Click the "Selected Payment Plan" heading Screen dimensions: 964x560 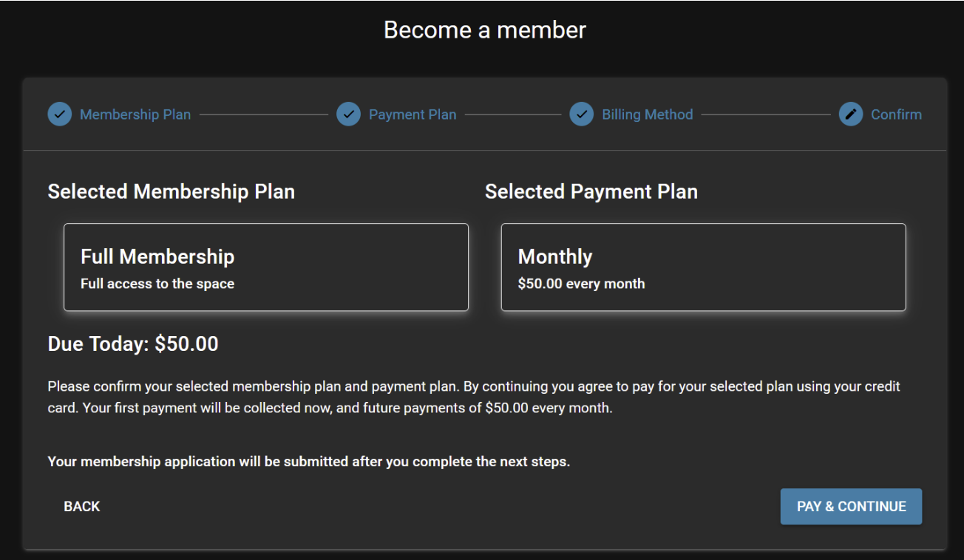591,192
